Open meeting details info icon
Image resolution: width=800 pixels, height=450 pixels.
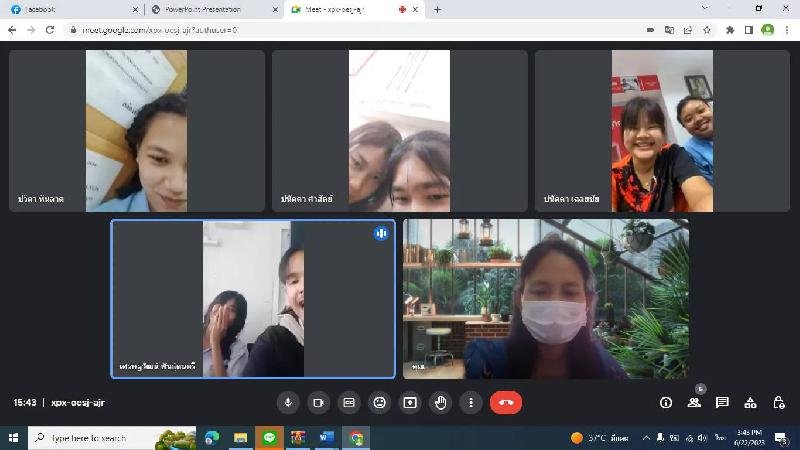click(x=666, y=402)
